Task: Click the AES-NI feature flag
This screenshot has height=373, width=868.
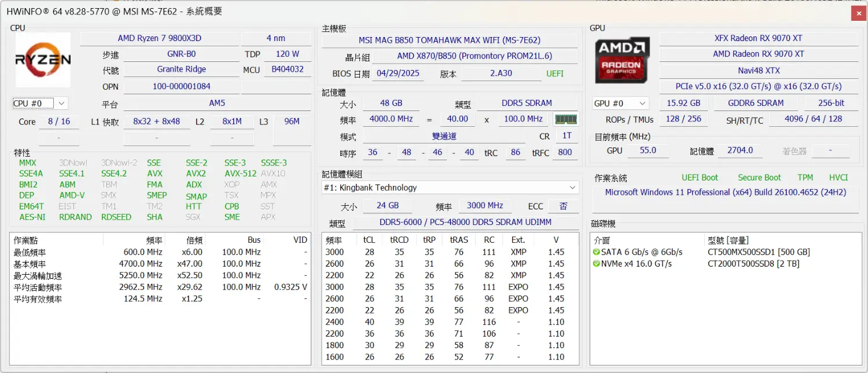Action: (x=31, y=217)
